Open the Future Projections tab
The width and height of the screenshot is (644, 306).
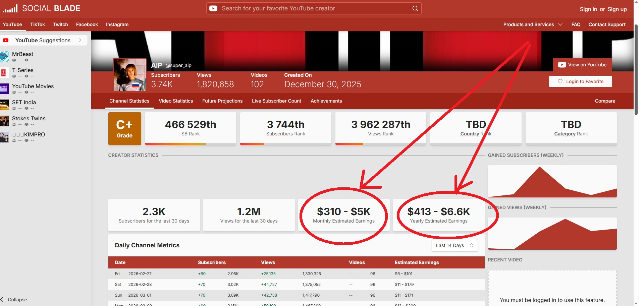(x=222, y=101)
